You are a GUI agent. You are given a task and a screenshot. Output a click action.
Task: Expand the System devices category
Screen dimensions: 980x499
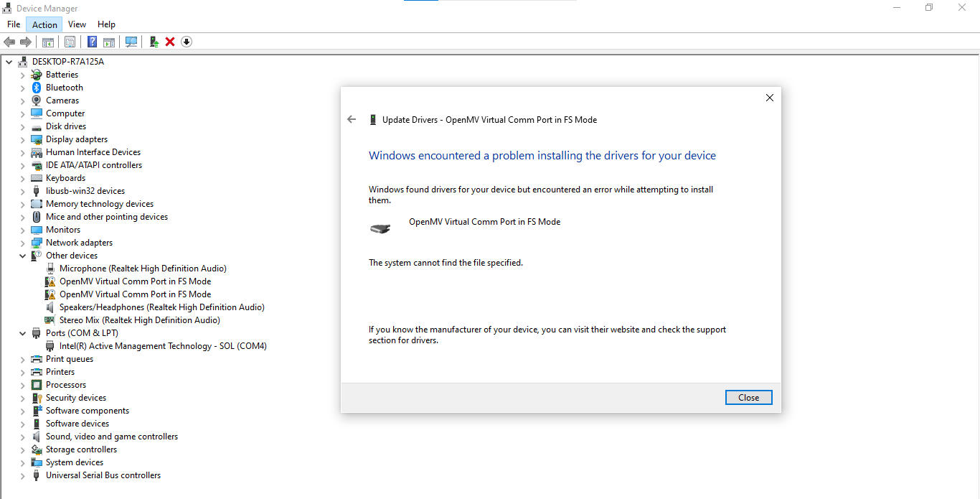pyautogui.click(x=22, y=462)
